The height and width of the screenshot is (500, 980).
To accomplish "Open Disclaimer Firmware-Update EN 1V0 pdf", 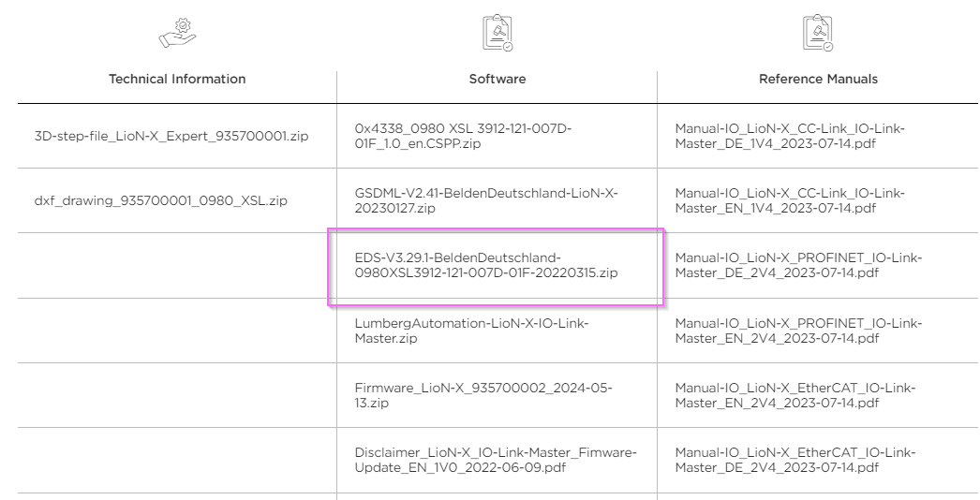I will (496, 460).
